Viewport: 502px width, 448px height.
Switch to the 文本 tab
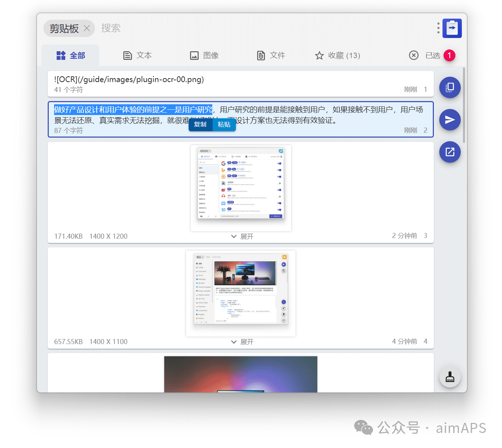[137, 56]
